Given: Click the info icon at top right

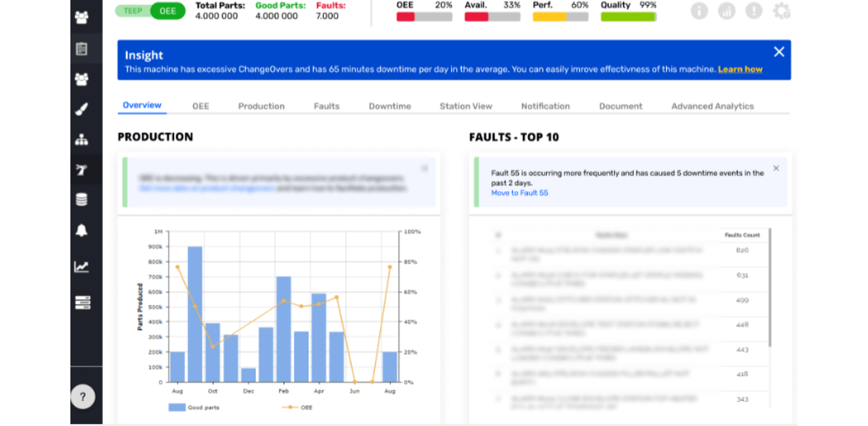Looking at the screenshot, I should (x=699, y=11).
